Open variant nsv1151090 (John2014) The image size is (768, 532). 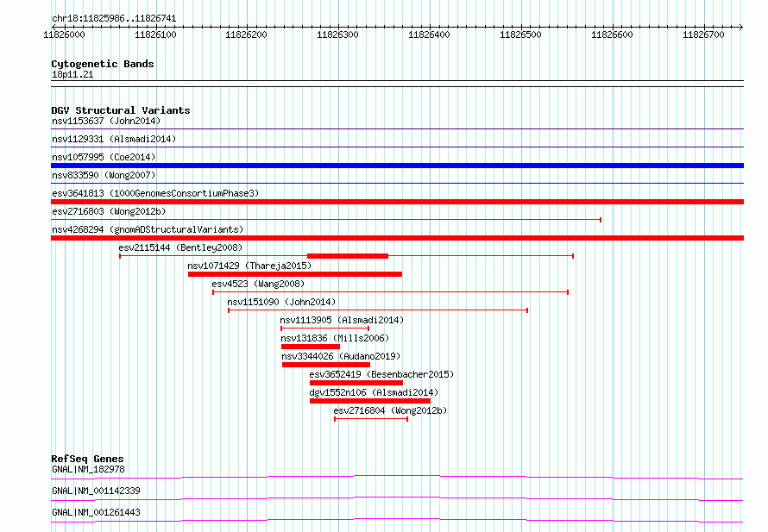tap(281, 302)
